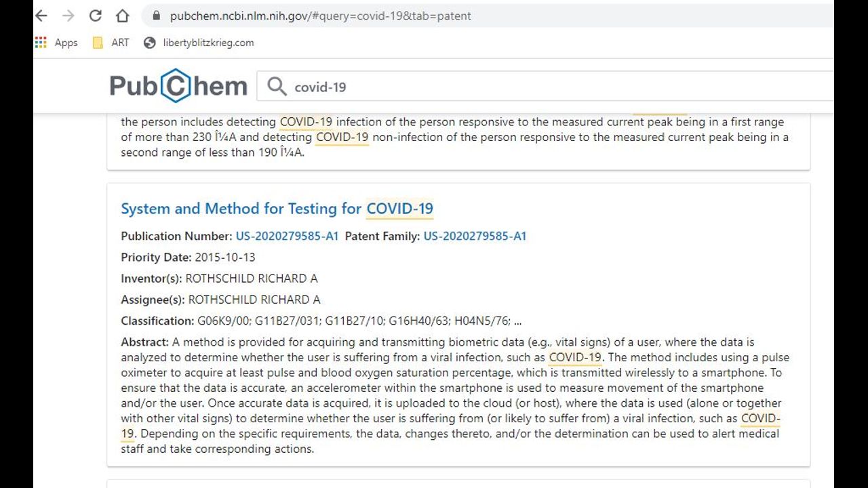Click the PubChem logo
Viewport: 868px width, 488px height.
pyautogui.click(x=178, y=86)
